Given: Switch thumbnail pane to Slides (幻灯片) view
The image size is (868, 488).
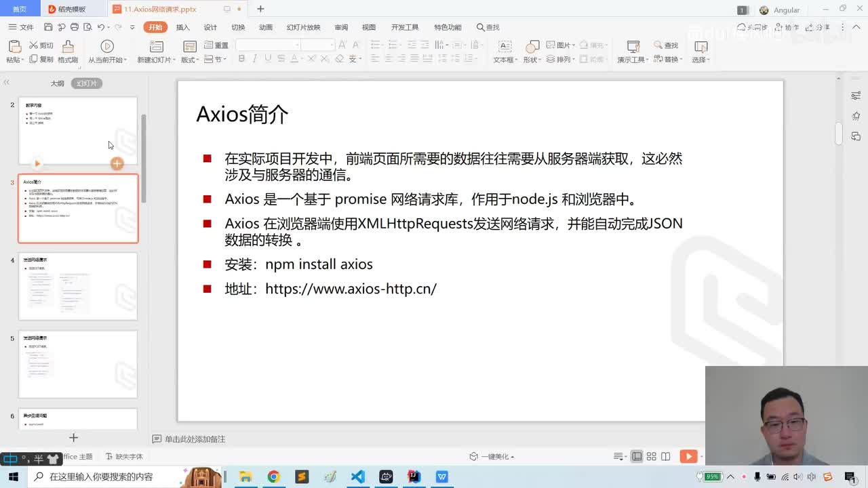Looking at the screenshot, I should [87, 83].
